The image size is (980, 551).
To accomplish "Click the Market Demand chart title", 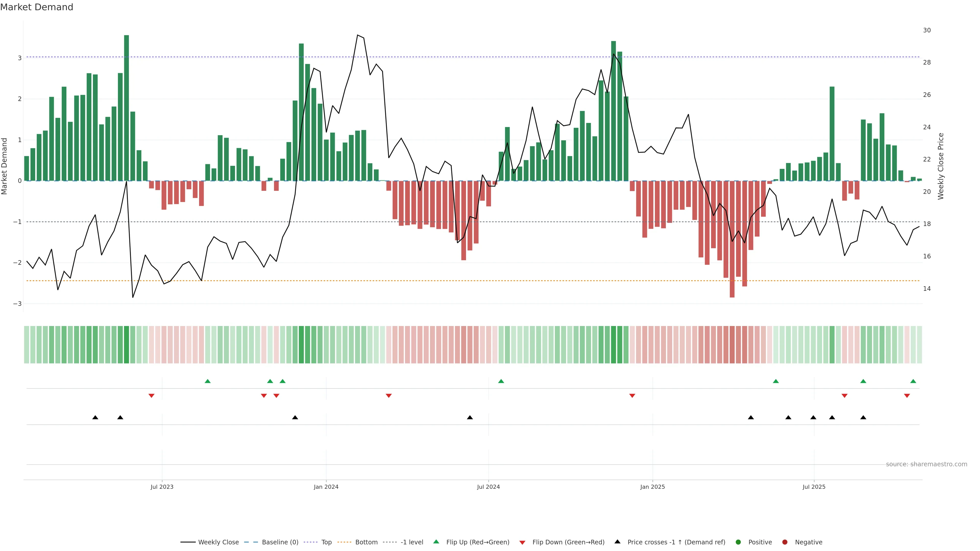I will 36,7.
